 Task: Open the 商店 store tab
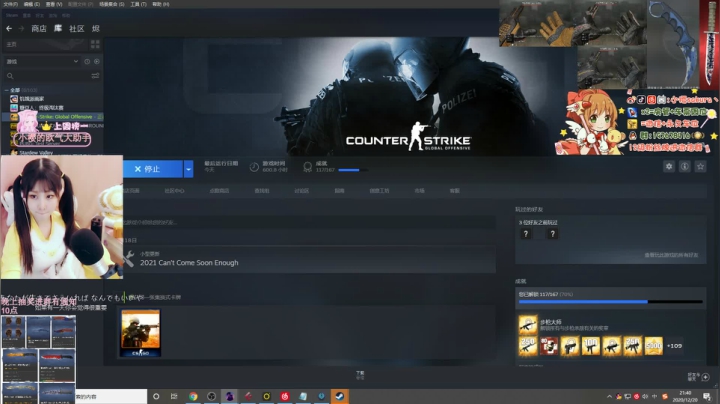(39, 28)
